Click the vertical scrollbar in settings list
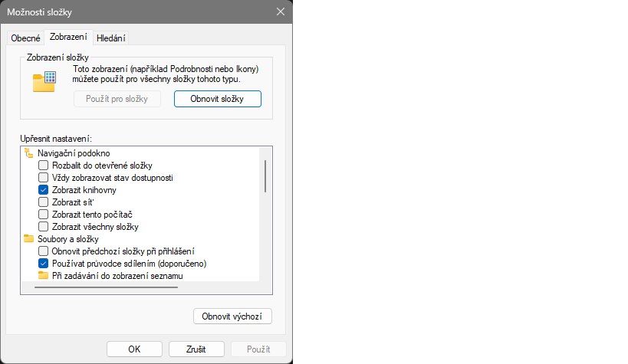The height and width of the screenshot is (364, 628). coord(265,176)
